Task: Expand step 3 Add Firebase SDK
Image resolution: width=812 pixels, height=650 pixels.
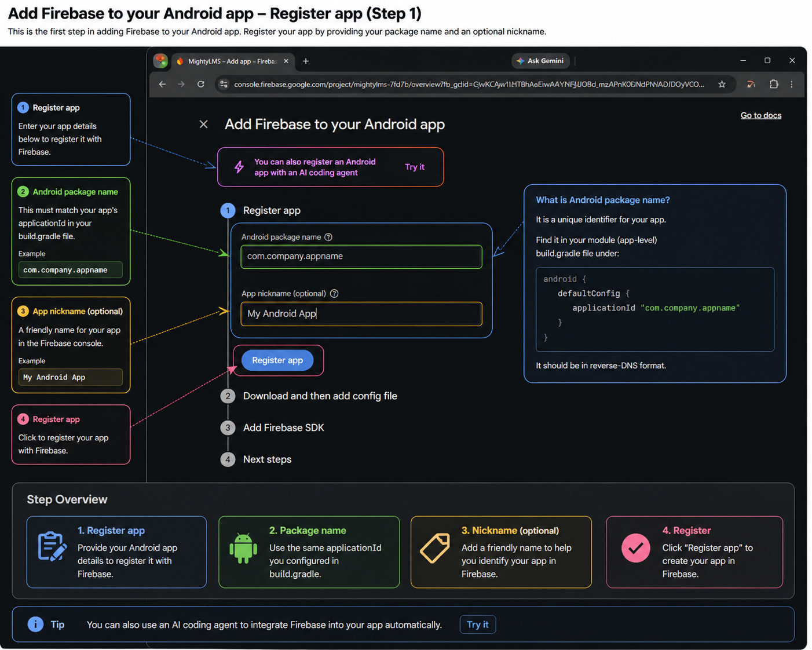Action: click(283, 428)
